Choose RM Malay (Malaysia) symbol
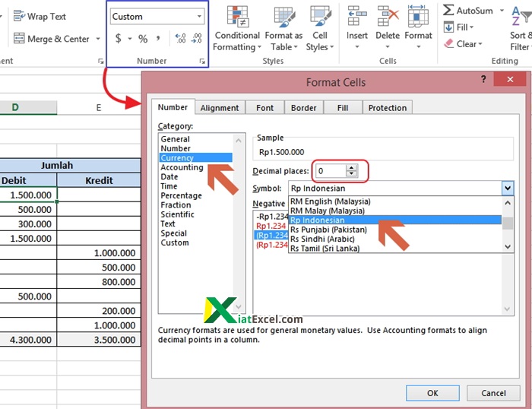 pos(395,211)
